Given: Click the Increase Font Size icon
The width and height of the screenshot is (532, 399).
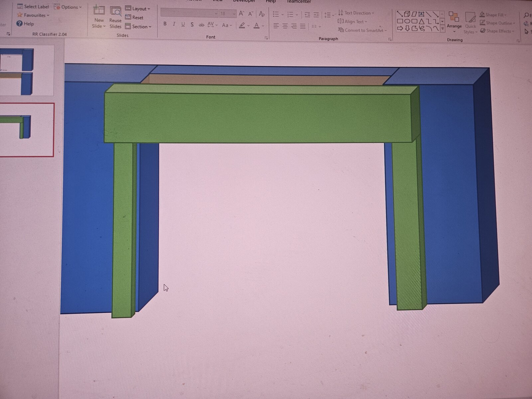Looking at the screenshot, I should click(x=241, y=14).
